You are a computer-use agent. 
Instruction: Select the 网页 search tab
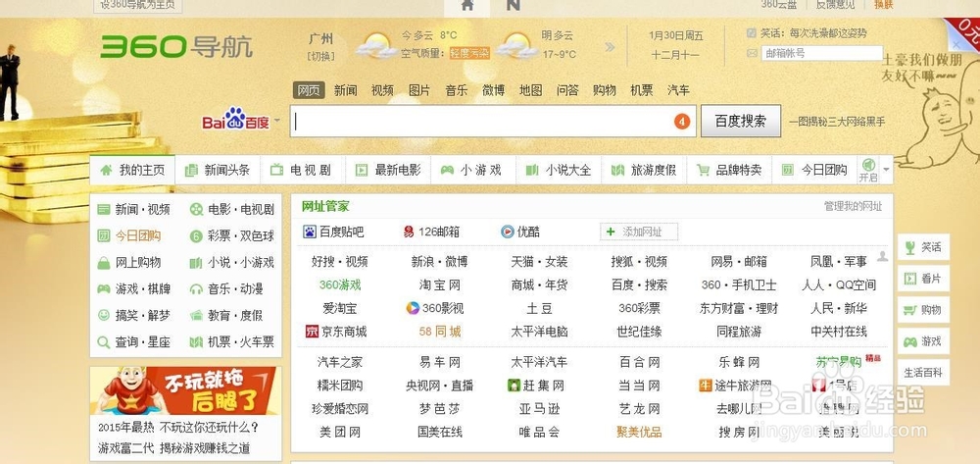click(309, 90)
